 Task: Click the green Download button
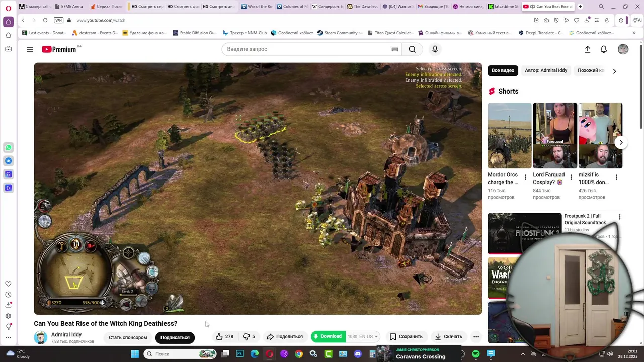point(328,336)
